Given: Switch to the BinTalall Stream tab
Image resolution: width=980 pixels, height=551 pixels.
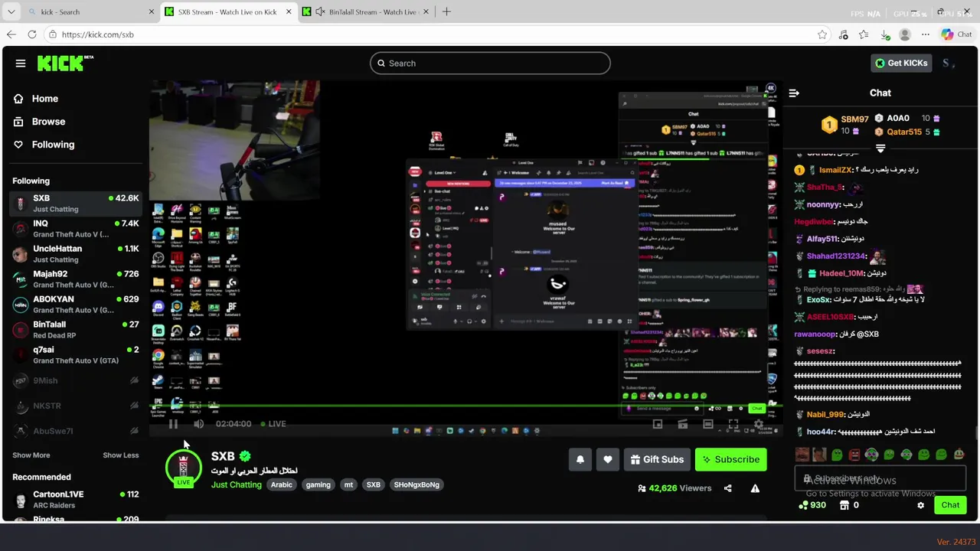Looking at the screenshot, I should (365, 12).
